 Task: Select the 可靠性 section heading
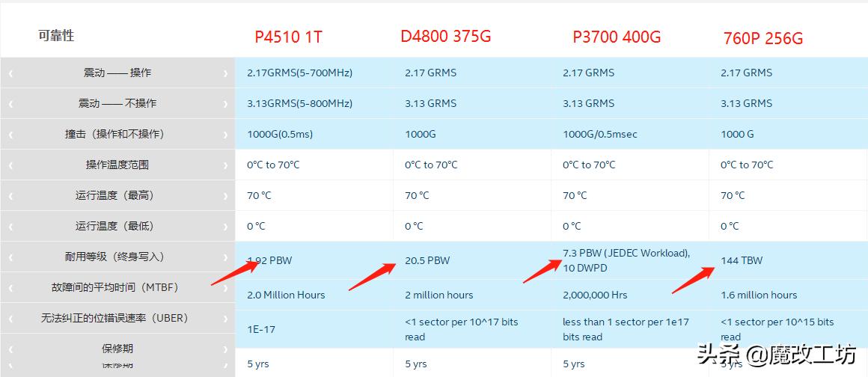tap(56, 36)
